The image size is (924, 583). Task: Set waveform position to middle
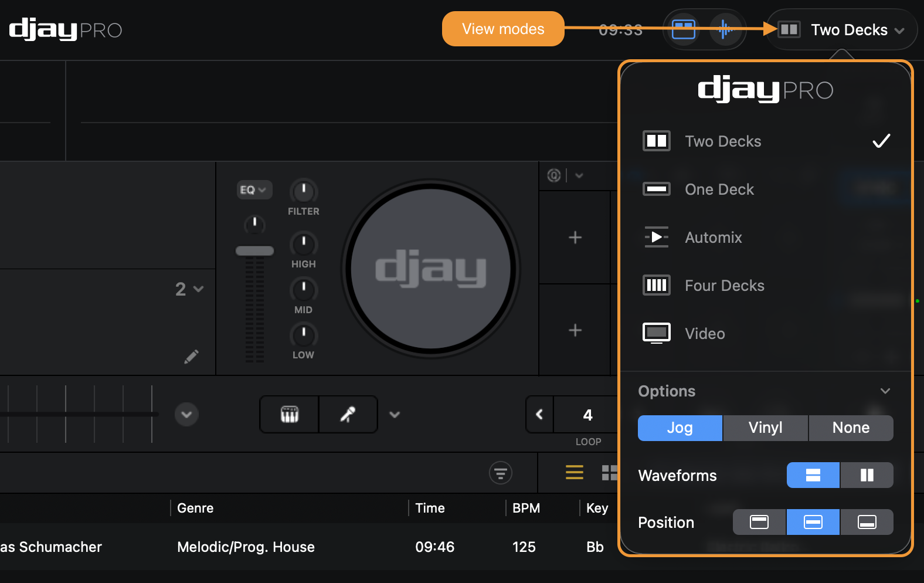813,522
